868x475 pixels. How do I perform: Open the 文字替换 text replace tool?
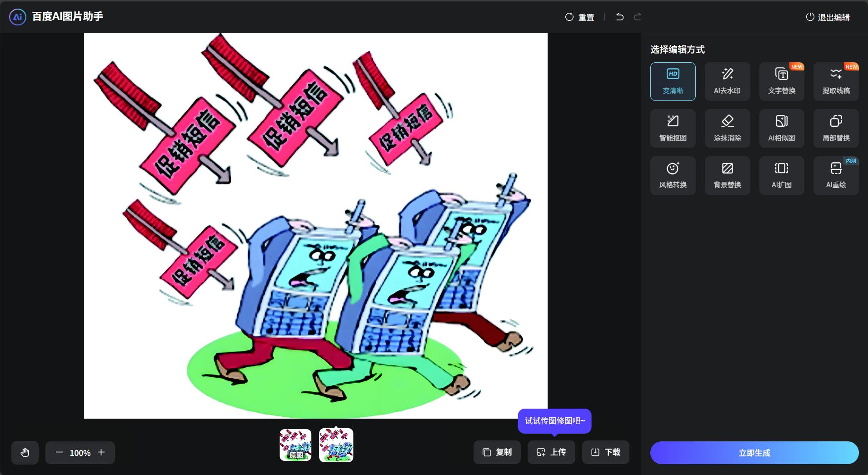[782, 81]
